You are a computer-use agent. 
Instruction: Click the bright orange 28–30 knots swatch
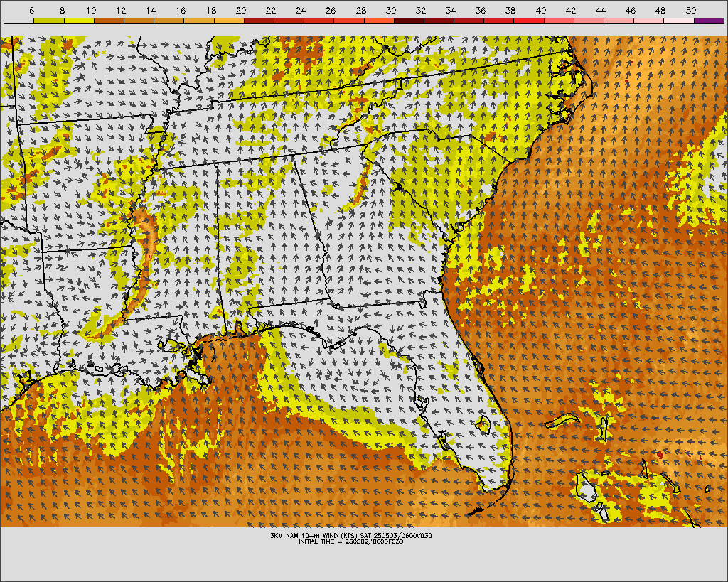click(x=379, y=21)
